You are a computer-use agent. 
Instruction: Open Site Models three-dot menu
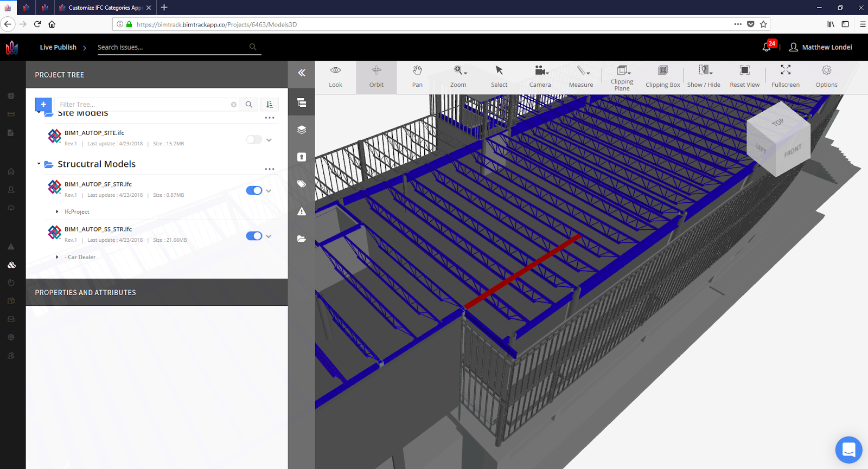point(270,118)
